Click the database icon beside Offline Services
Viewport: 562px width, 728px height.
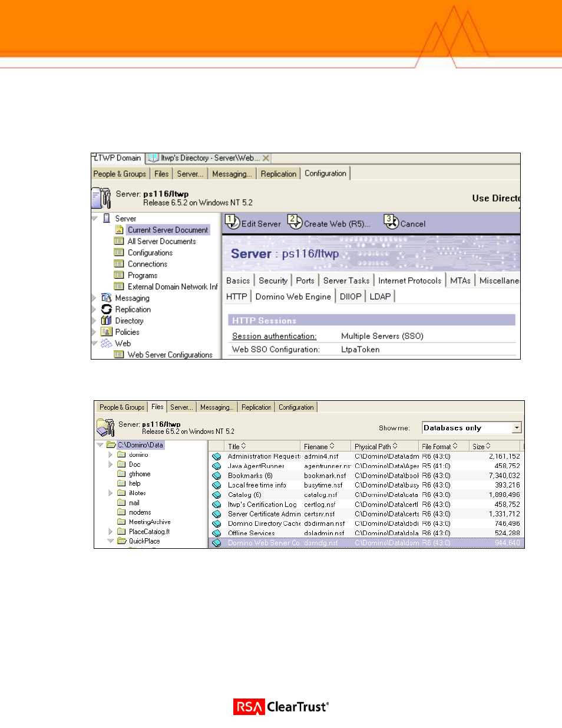pyautogui.click(x=217, y=533)
